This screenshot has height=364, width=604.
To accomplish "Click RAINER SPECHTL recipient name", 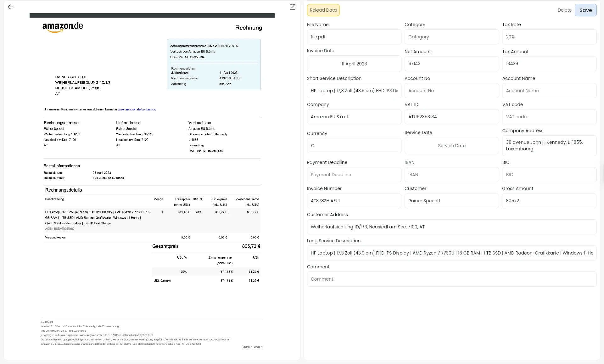I will 71,77.
